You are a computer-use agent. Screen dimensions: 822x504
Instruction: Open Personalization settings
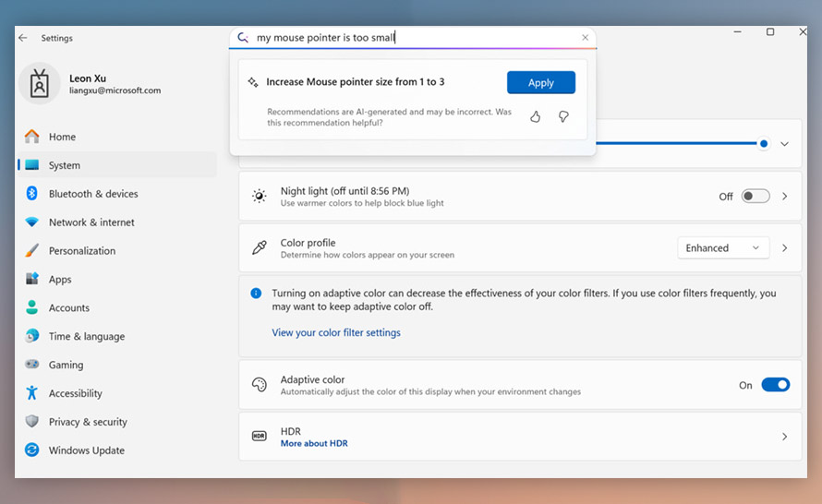(117, 250)
